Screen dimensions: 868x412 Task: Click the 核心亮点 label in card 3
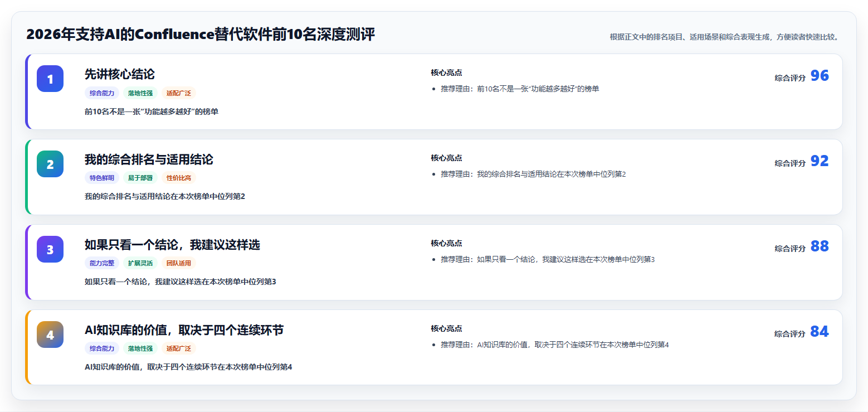pos(446,243)
